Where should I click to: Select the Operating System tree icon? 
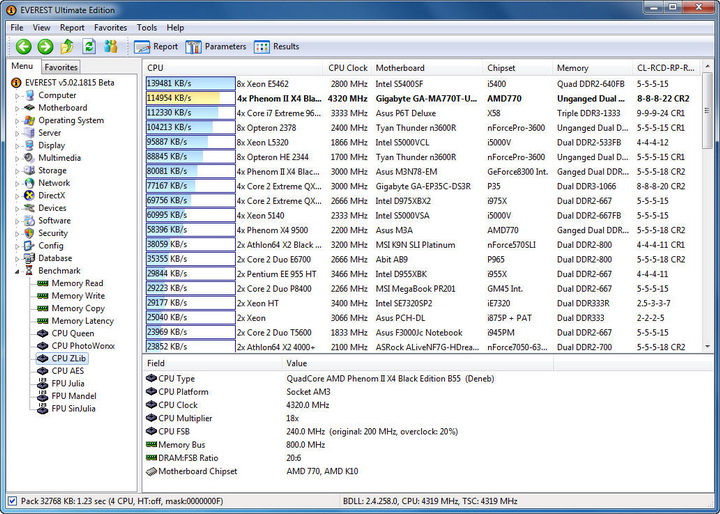[30, 120]
